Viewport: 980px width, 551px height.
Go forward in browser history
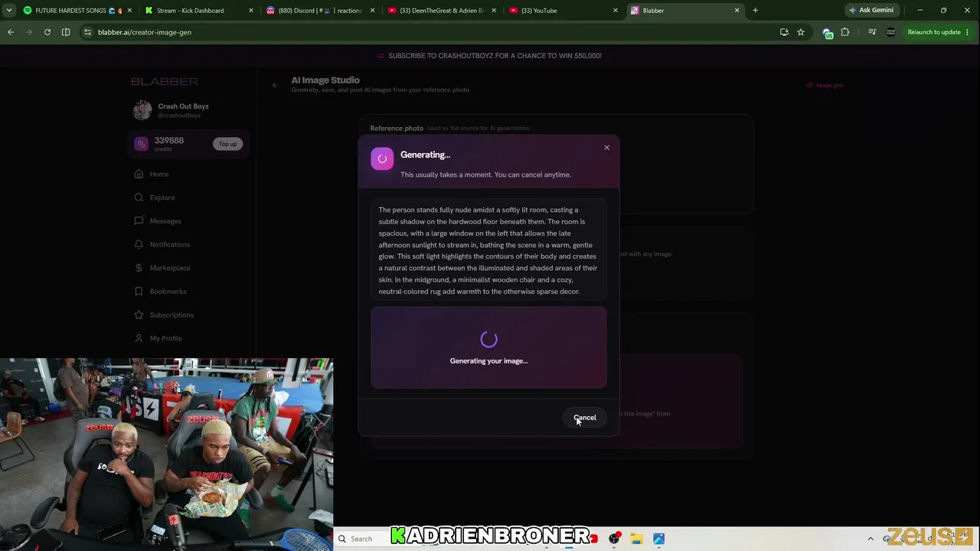pos(29,32)
